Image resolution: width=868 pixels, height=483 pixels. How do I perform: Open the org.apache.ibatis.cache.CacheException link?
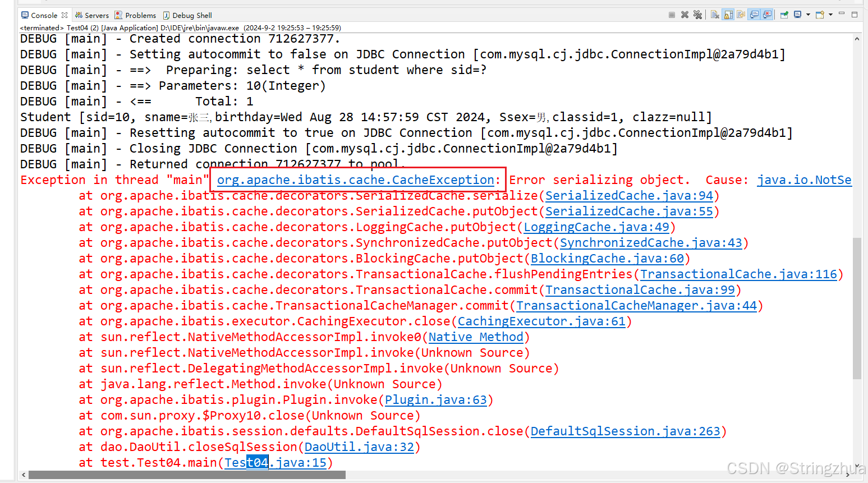click(355, 180)
